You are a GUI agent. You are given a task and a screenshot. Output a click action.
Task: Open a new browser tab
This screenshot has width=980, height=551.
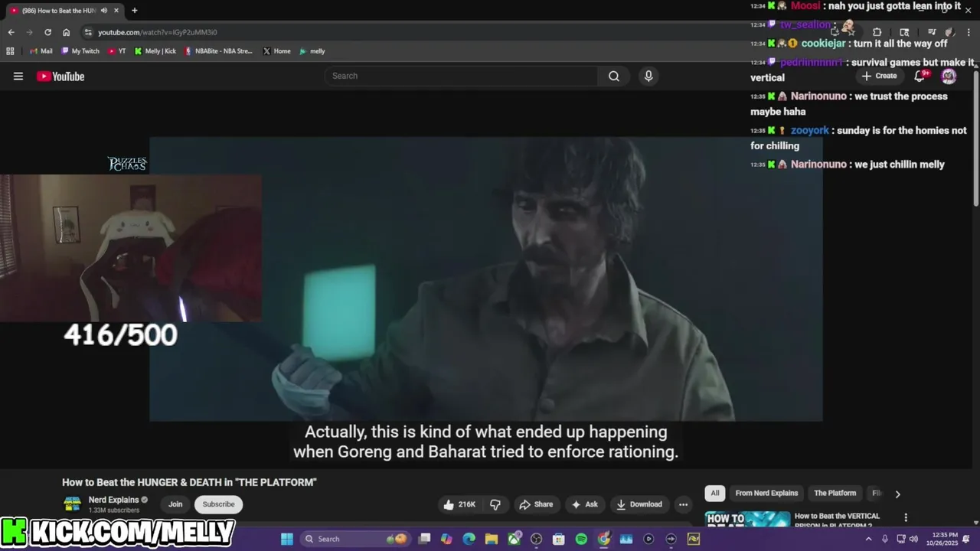[135, 11]
